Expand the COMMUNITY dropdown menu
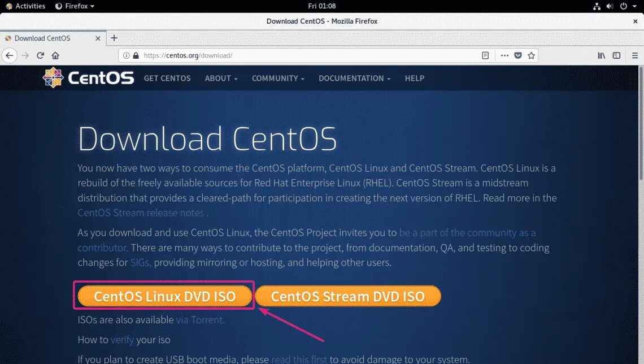 [x=278, y=78]
